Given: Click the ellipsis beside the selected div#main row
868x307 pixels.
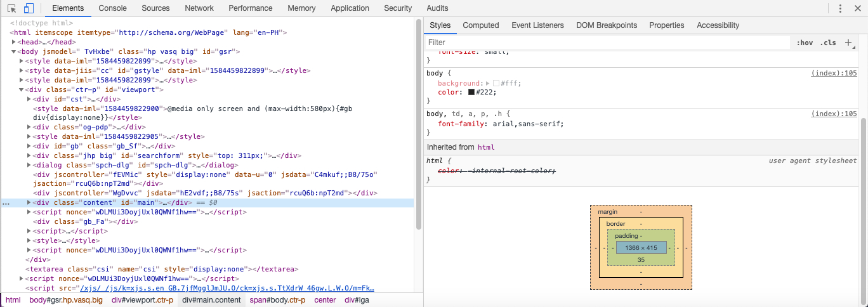Looking at the screenshot, I should pyautogui.click(x=6, y=203).
